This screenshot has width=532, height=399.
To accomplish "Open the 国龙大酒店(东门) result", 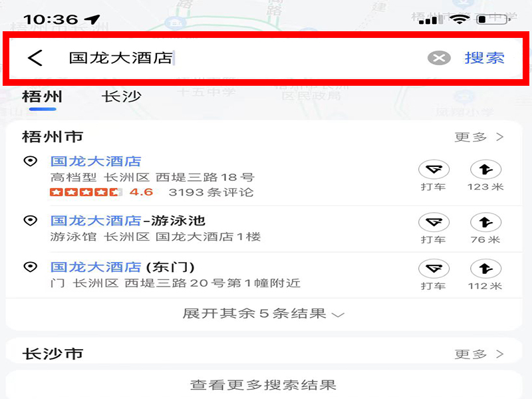I will click(x=122, y=267).
